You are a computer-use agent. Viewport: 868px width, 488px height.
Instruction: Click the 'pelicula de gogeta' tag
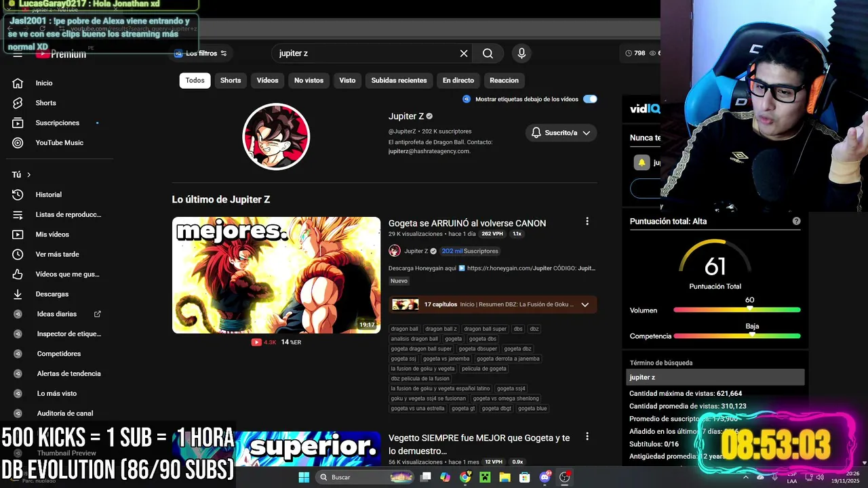pos(484,369)
